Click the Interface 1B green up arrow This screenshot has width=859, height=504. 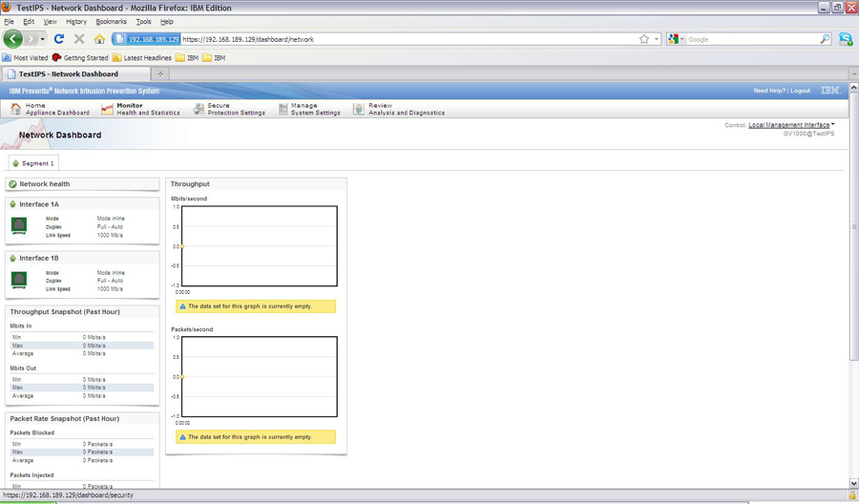[12, 258]
